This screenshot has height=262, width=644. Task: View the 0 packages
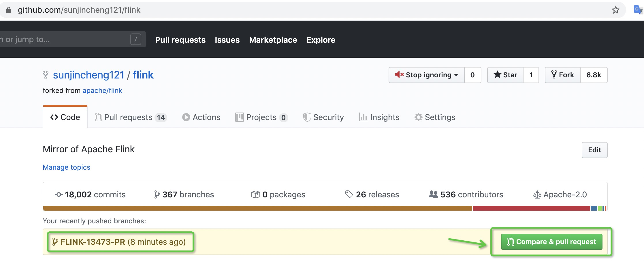[278, 194]
